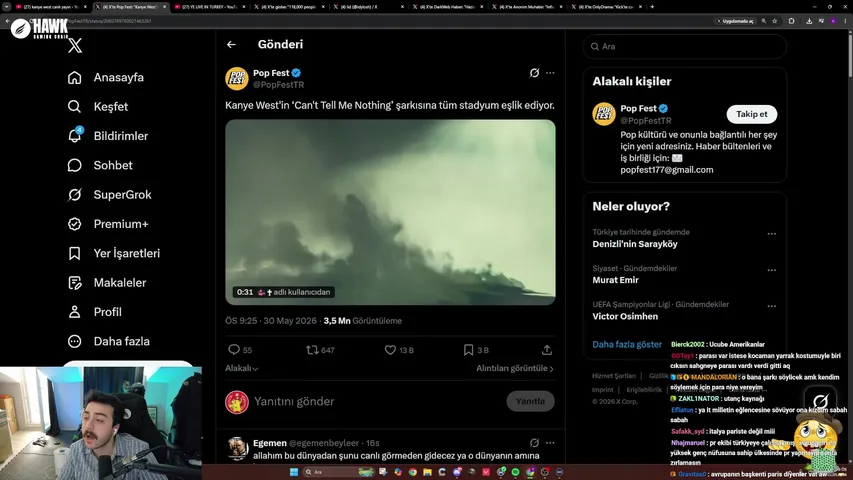
Task: Like the post with 13 B likes
Action: tap(399, 350)
